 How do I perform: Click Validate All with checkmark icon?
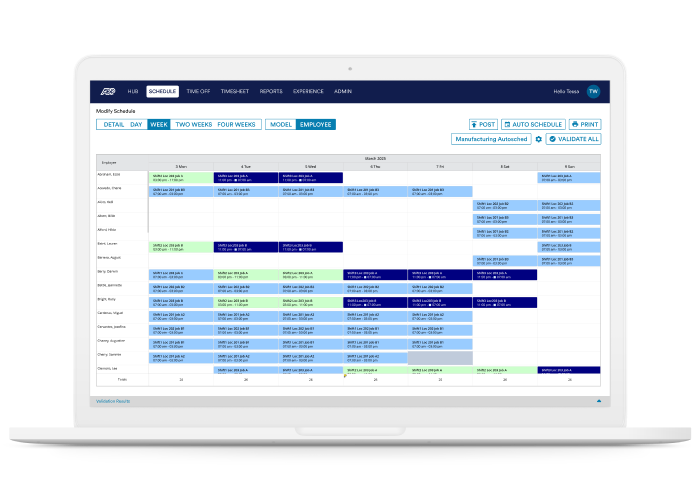[x=574, y=140]
